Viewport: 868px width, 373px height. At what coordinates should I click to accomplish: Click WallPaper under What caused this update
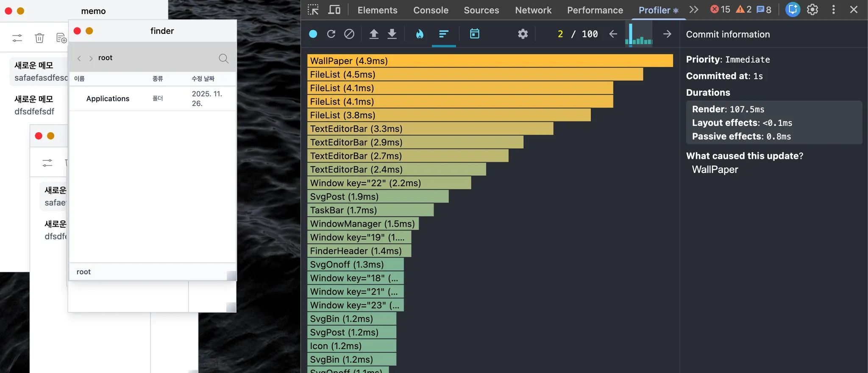tap(715, 170)
